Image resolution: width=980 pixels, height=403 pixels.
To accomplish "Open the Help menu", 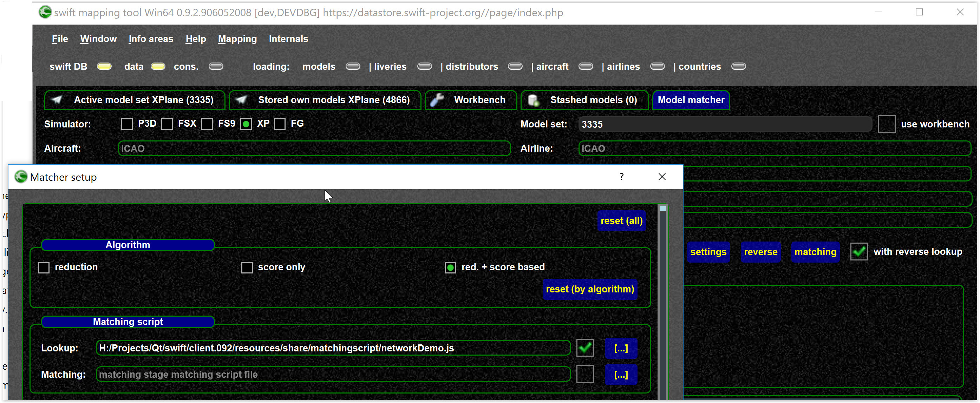I will (x=196, y=39).
